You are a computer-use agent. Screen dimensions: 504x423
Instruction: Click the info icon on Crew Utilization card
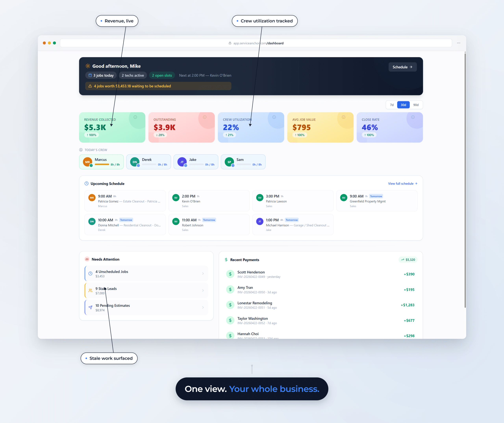tap(274, 117)
